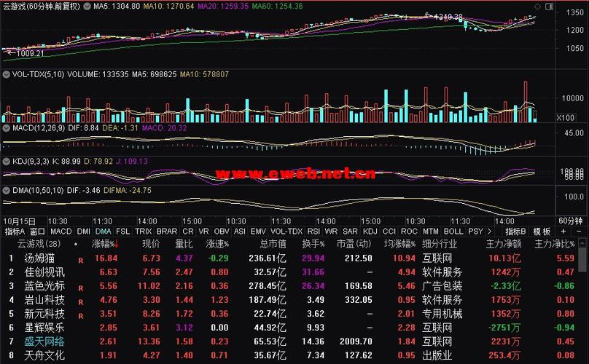The image size is (589, 364).
Task: Switch to the EMV indicator
Action: pos(258,232)
